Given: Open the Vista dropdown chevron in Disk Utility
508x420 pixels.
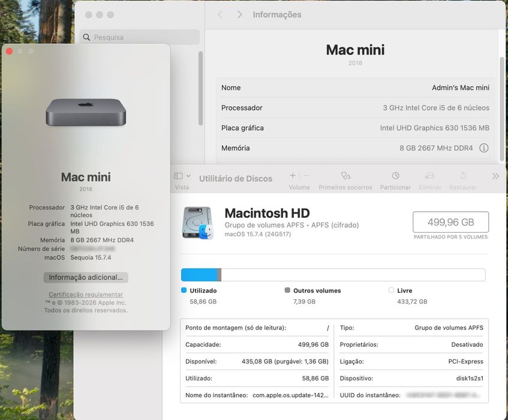Looking at the screenshot, I should point(188,176).
